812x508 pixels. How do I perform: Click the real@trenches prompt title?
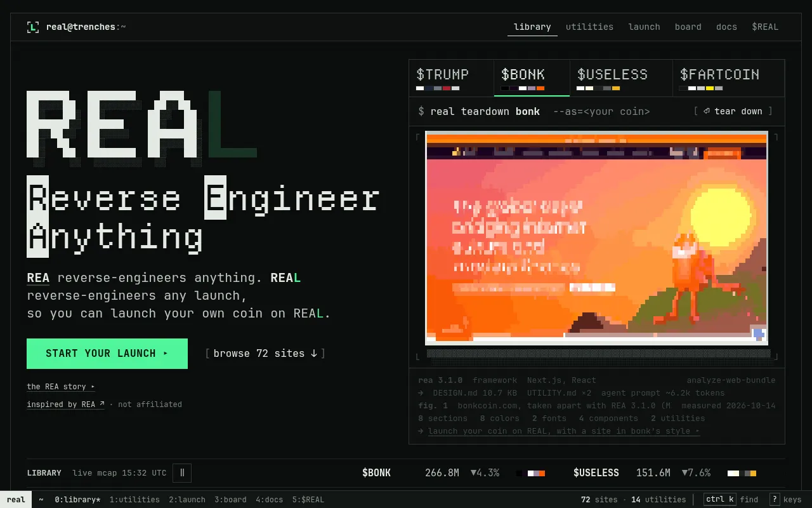86,27
